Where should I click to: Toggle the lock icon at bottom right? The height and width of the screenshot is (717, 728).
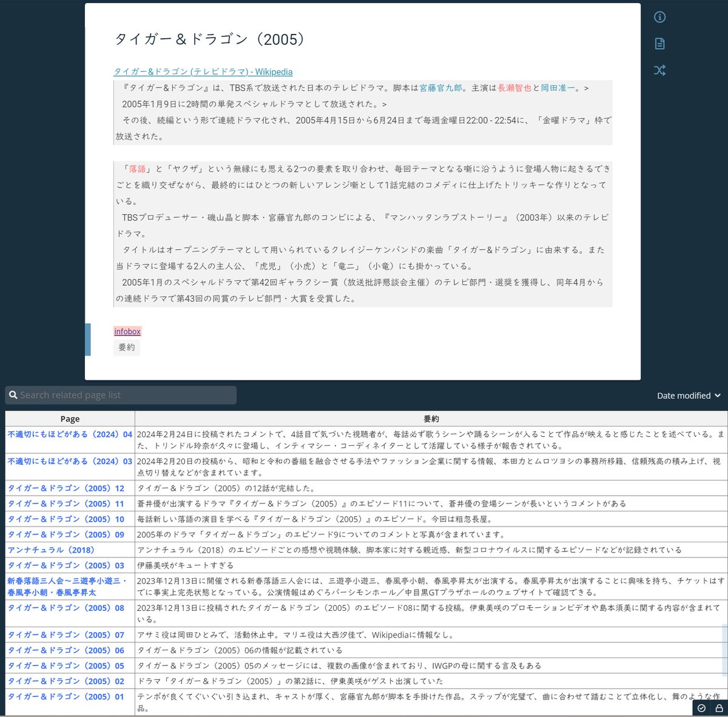tap(718, 707)
